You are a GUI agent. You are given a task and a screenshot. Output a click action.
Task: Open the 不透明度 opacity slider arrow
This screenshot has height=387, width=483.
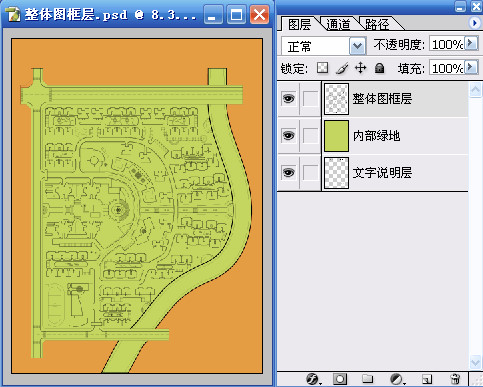click(471, 43)
